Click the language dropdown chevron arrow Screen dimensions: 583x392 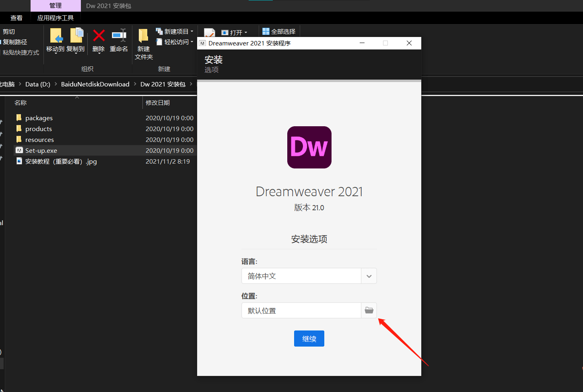click(x=369, y=276)
